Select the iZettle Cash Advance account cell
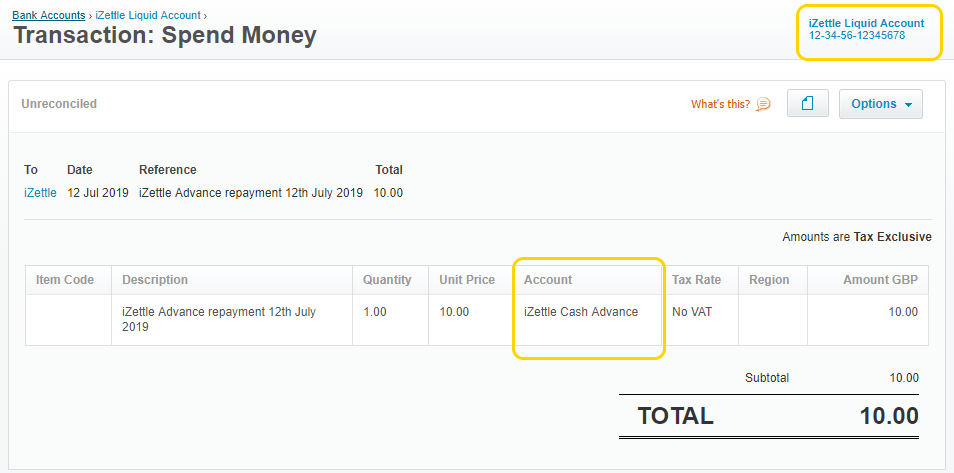 (x=581, y=312)
